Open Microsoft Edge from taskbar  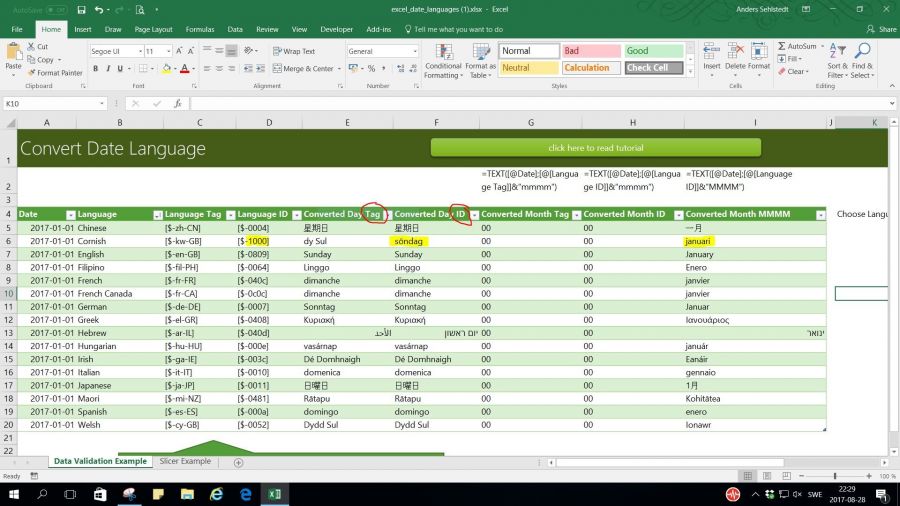pyautogui.click(x=246, y=494)
